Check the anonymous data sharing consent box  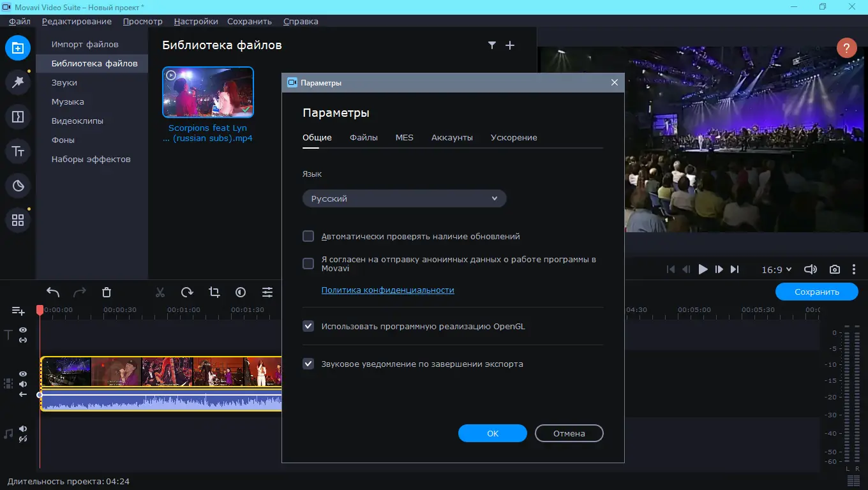(308, 264)
